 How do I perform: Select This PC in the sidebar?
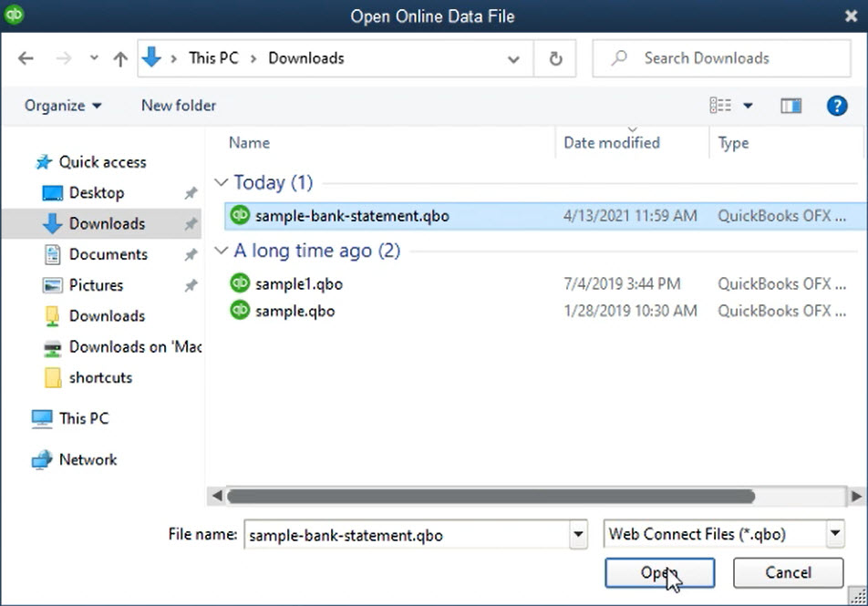pos(84,418)
